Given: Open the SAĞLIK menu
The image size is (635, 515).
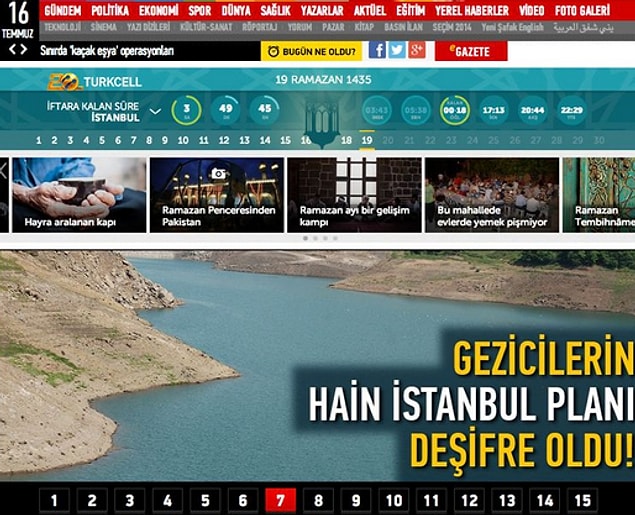Looking at the screenshot, I should pos(276,11).
